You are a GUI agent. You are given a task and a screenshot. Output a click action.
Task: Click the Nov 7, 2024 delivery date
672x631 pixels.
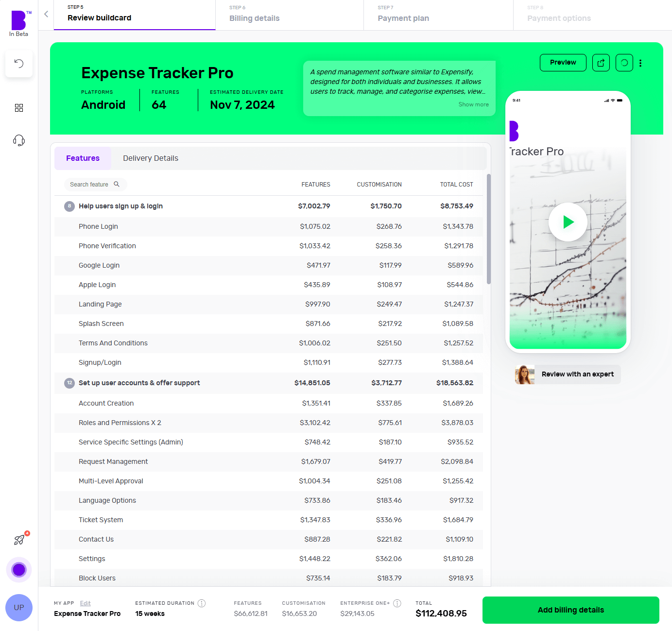point(242,105)
